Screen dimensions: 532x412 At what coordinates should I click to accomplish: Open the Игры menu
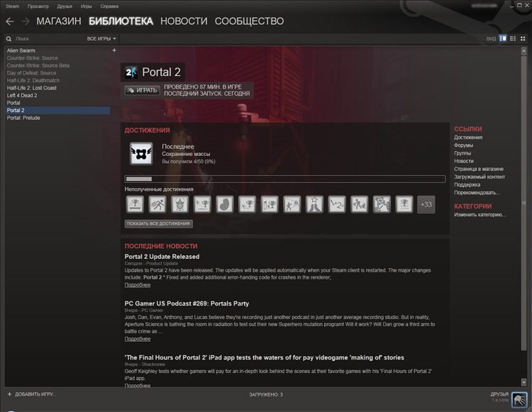[x=86, y=6]
